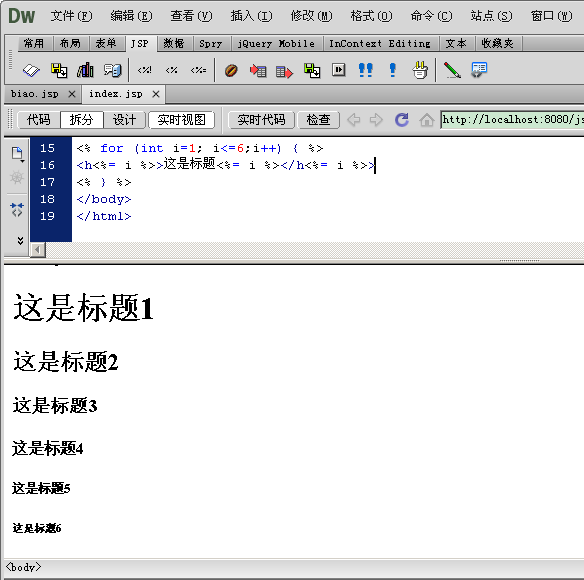Screen dimensions: 584x580
Task: Expand more code toolbar tools chevron
Action: 20,241
